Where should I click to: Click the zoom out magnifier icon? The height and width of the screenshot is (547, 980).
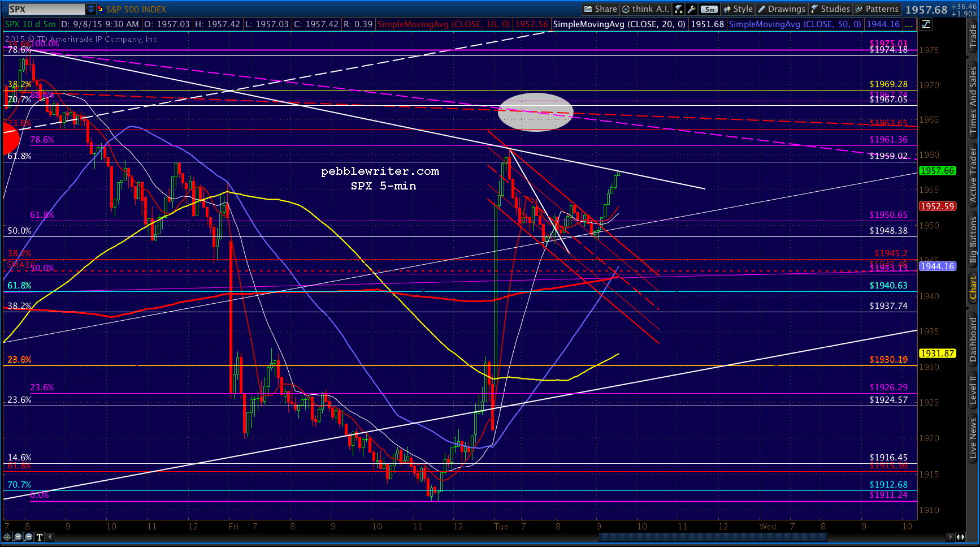point(29,537)
